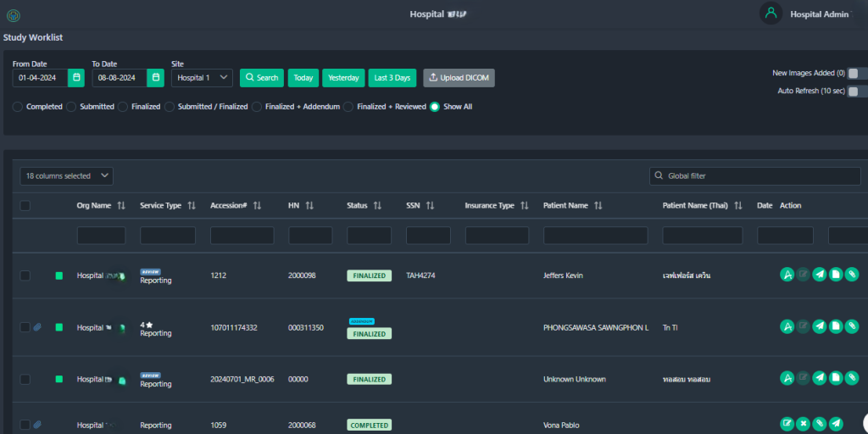Click attachment paperclip action for Unknown Unknown row
The width and height of the screenshot is (868, 434).
852,378
